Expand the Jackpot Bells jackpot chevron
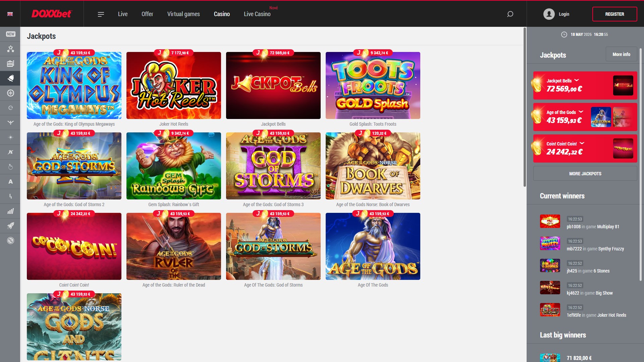 tap(577, 80)
